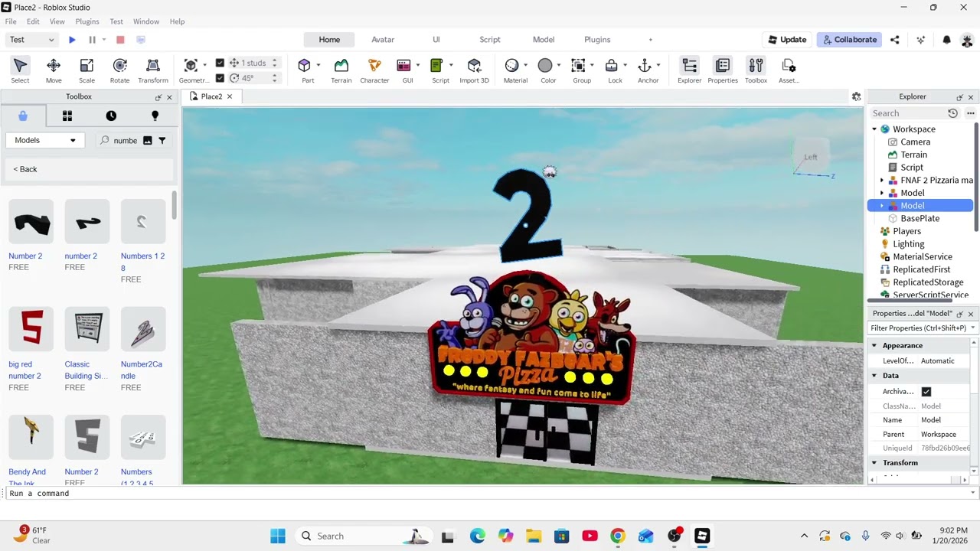Click the Update button

coord(786,40)
